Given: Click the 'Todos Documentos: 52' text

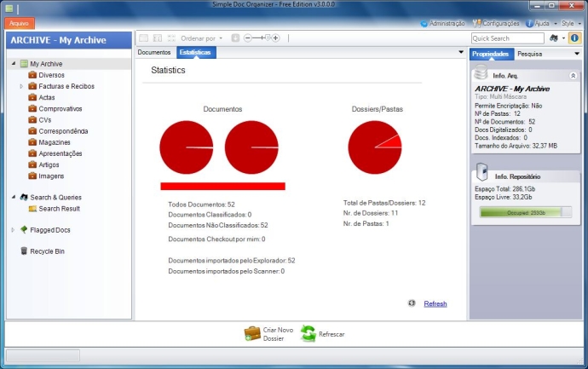Looking at the screenshot, I should click(201, 205).
